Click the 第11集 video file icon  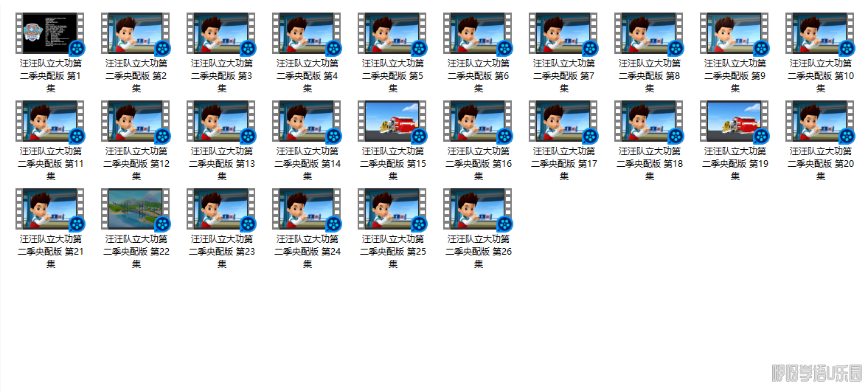pyautogui.click(x=50, y=122)
